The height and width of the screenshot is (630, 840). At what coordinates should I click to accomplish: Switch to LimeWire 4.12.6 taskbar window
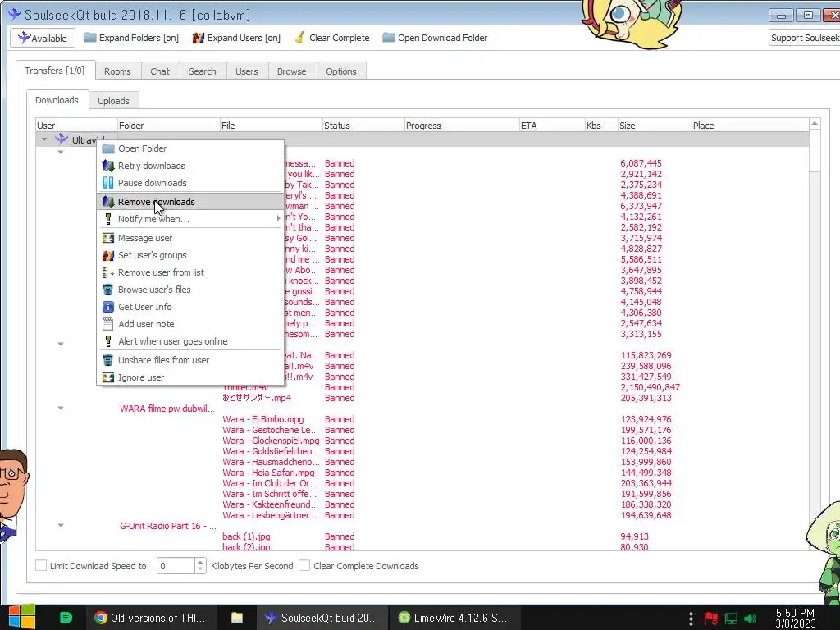tap(454, 618)
